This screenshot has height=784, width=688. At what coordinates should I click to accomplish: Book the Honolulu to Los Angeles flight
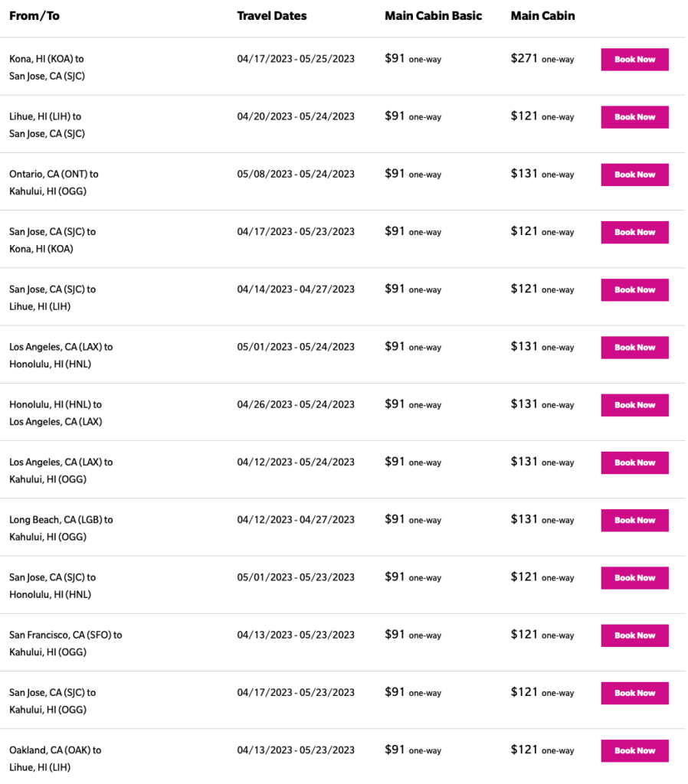click(634, 405)
